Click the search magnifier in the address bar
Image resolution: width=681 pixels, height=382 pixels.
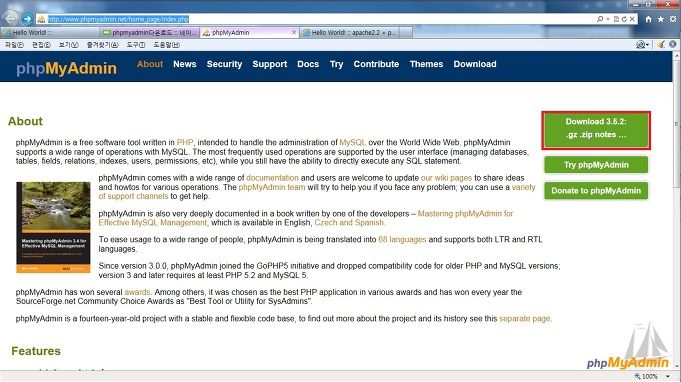coord(600,19)
